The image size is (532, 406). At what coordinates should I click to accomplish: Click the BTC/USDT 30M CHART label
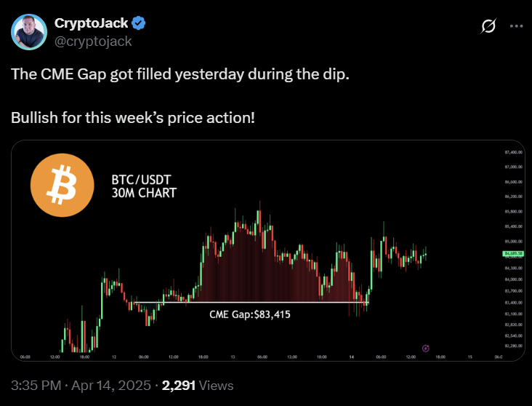tap(144, 186)
